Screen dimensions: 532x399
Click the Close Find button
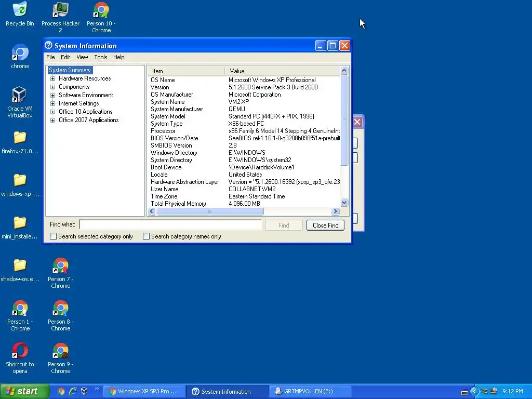[325, 225]
